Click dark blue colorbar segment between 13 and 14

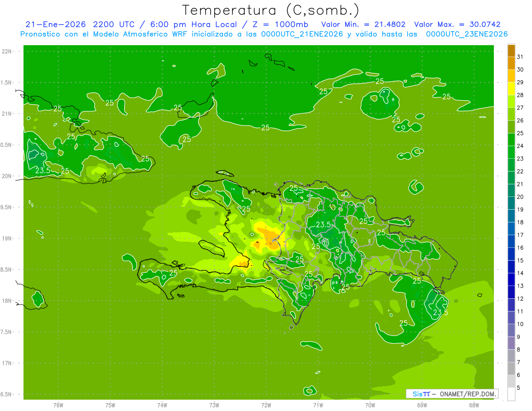(x=511, y=280)
